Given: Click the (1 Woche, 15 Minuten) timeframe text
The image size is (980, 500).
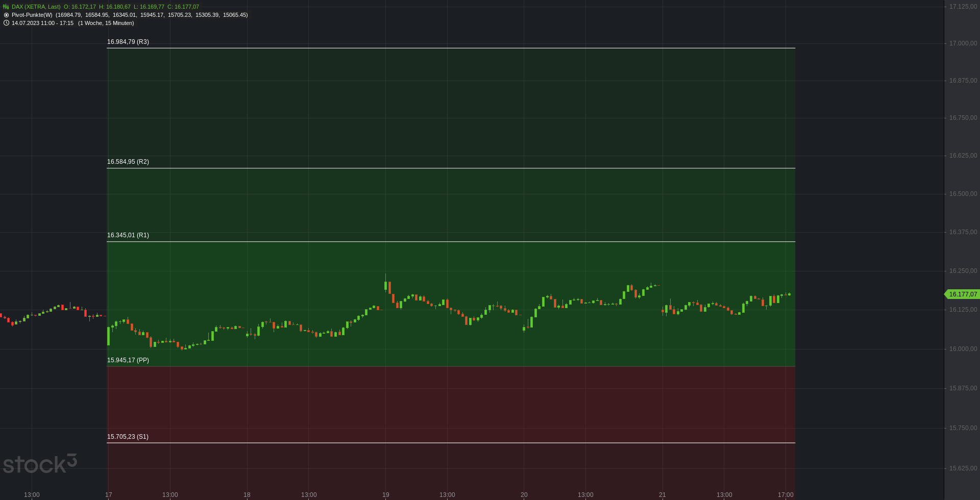Looking at the screenshot, I should tap(106, 23).
